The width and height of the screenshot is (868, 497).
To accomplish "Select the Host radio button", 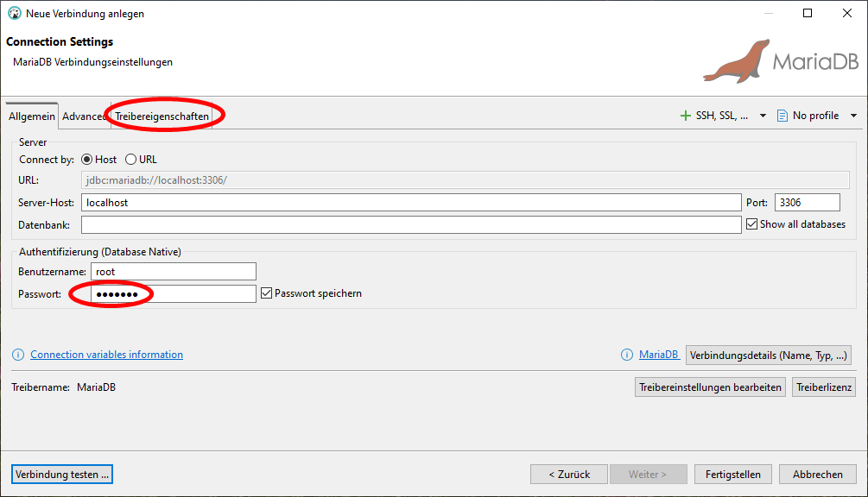I will point(87,160).
